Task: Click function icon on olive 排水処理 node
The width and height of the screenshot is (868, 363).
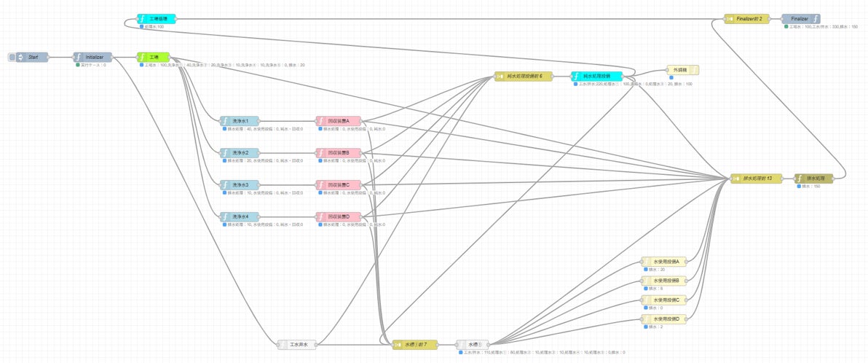Action: (800, 179)
